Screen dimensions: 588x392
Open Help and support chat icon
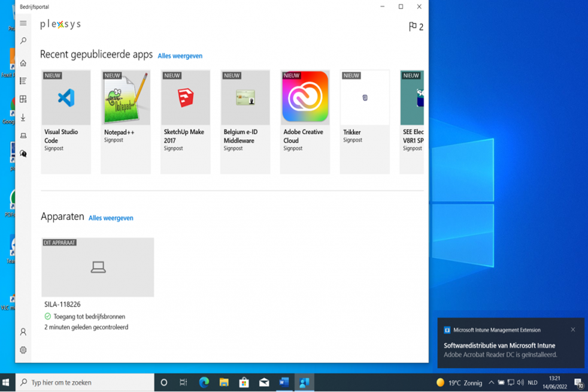[23, 154]
